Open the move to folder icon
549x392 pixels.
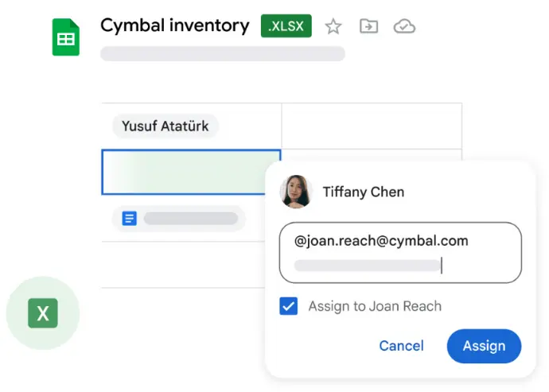click(x=368, y=26)
